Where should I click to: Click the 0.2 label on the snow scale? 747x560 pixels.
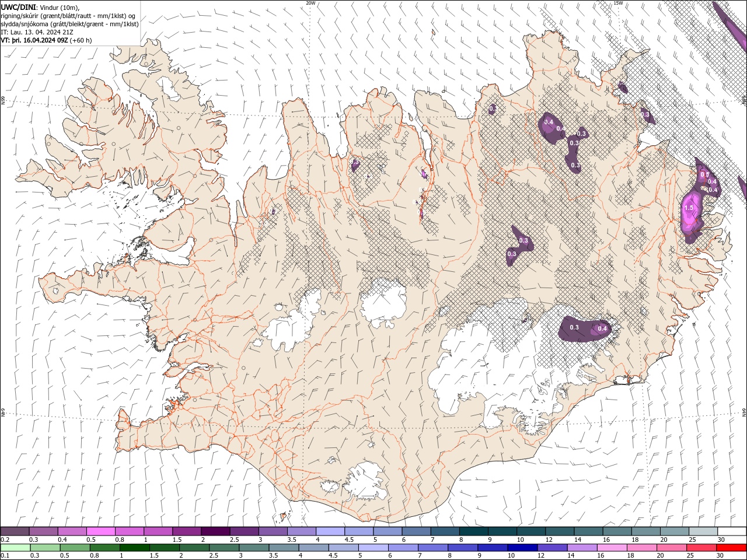[5, 540]
